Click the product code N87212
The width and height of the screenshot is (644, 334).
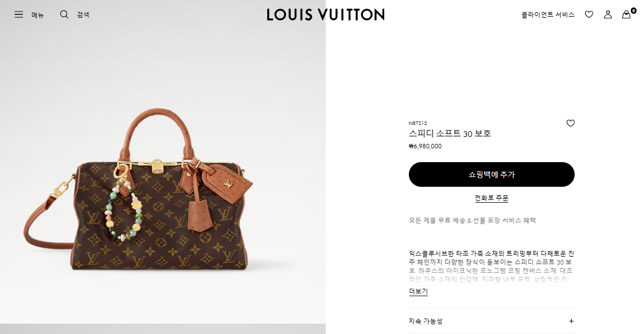[417, 123]
